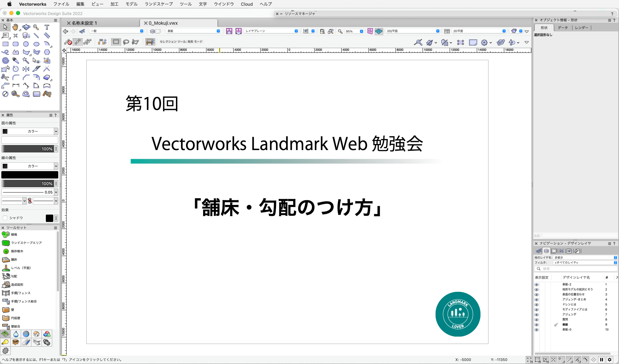Image resolution: width=619 pixels, height=364 pixels.
Task: Select the Flyover tool
Action: point(26,27)
